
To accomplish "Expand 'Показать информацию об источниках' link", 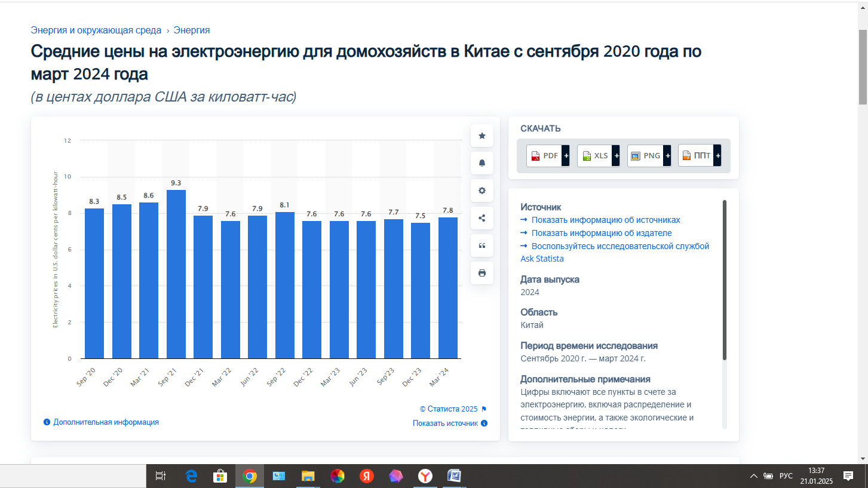I will pos(605,220).
